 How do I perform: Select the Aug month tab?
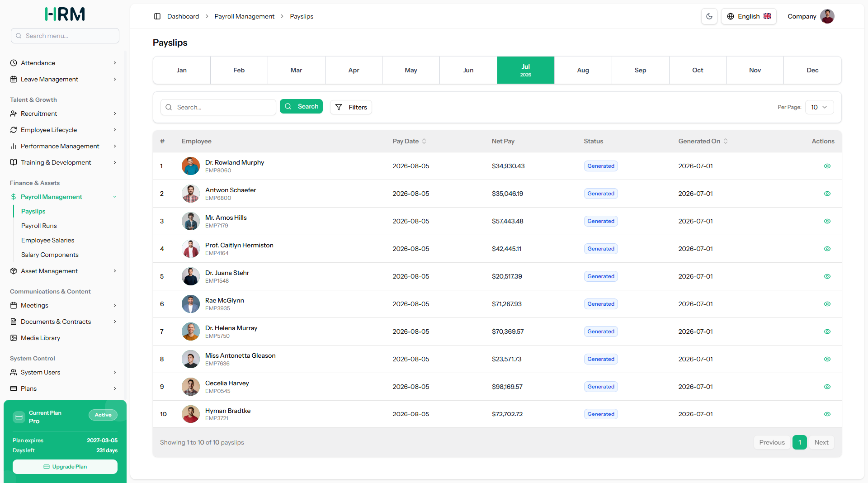click(x=583, y=70)
